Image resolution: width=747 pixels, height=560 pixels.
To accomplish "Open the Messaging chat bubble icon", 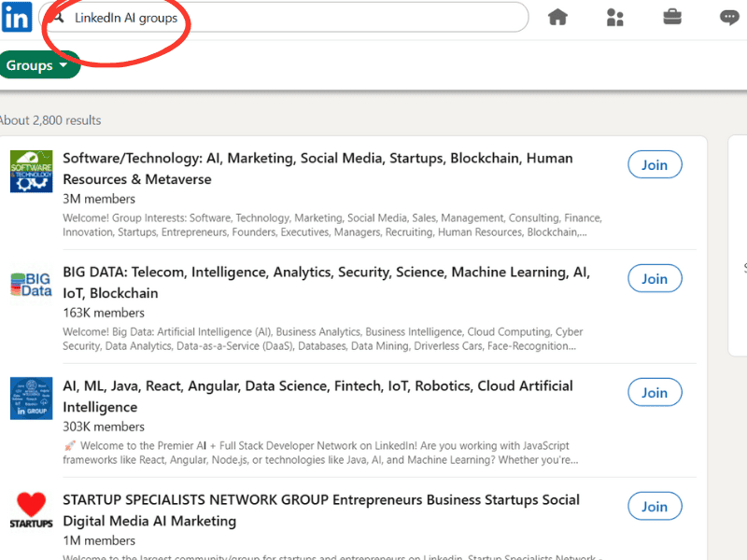I will (x=729, y=17).
